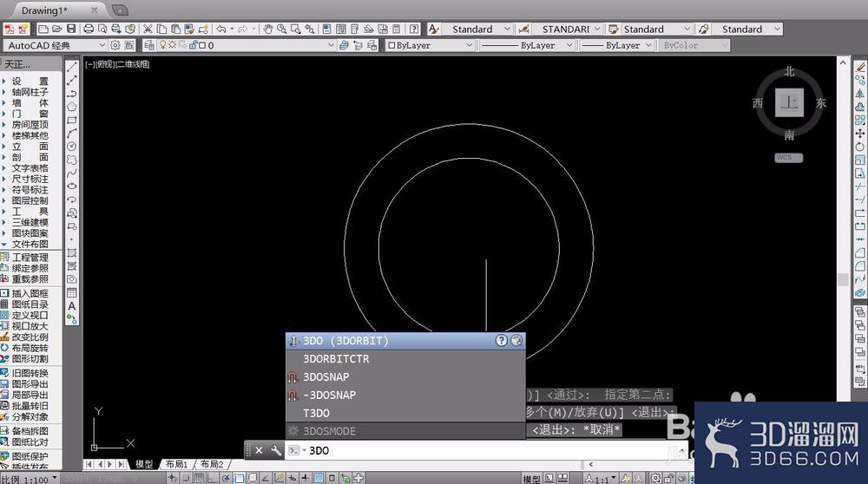Switch to the 布局1 tab
The height and width of the screenshot is (484, 868).
pyautogui.click(x=177, y=464)
